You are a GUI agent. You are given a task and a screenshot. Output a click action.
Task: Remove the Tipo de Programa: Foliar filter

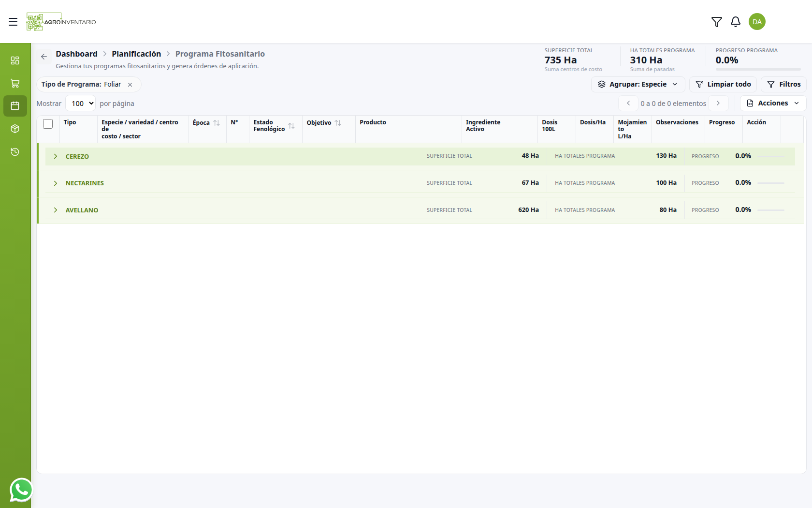pyautogui.click(x=130, y=85)
